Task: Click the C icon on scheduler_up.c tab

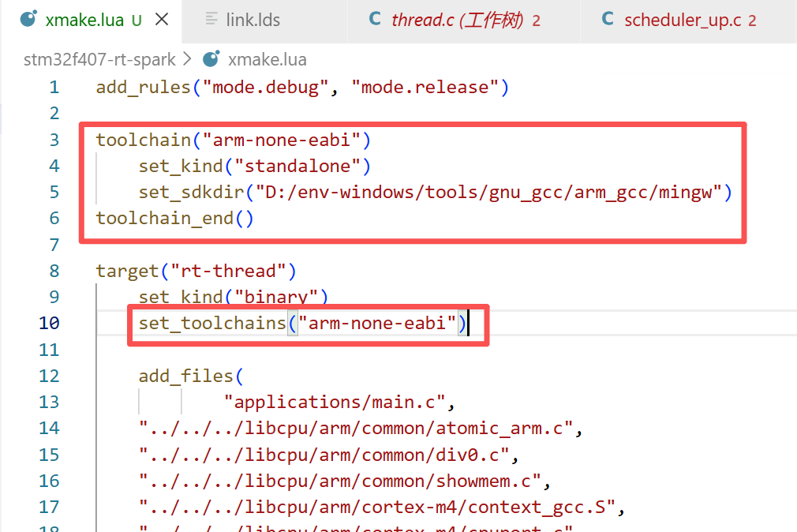Action: (608, 19)
